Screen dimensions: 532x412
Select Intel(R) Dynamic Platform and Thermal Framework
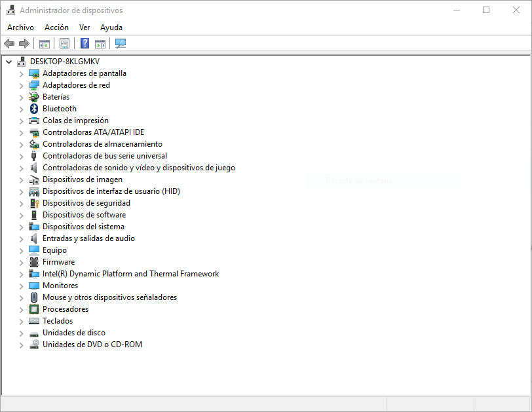point(130,274)
